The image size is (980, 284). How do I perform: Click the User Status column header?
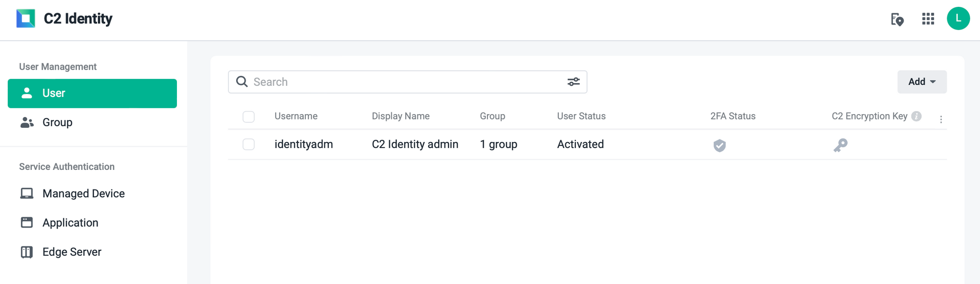click(581, 116)
